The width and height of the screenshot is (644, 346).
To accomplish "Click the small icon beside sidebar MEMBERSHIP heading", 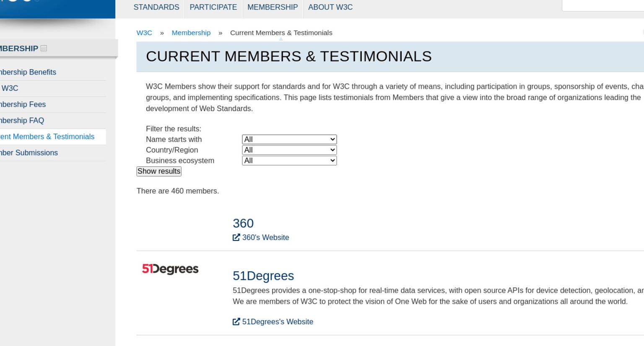I will point(44,48).
